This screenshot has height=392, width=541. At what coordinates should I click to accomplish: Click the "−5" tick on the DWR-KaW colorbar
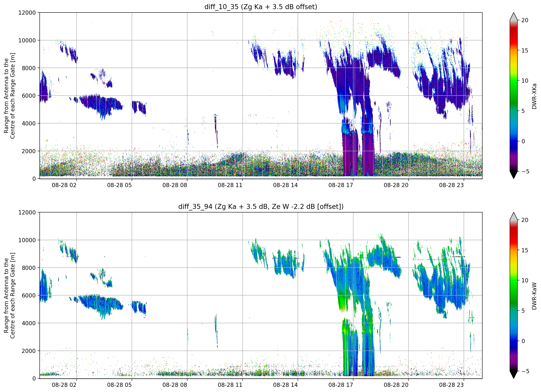pyautogui.click(x=525, y=371)
